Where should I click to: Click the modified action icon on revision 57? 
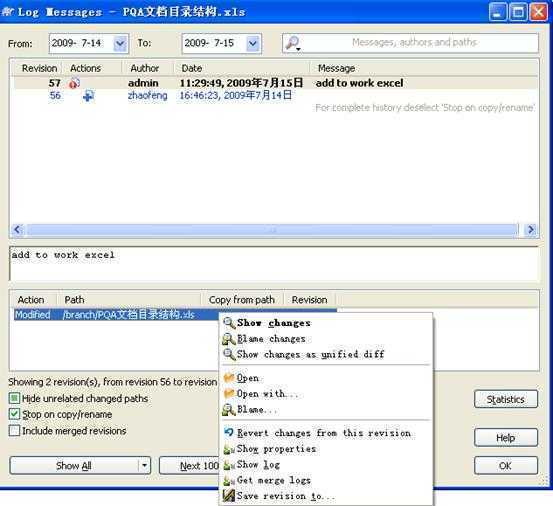74,83
